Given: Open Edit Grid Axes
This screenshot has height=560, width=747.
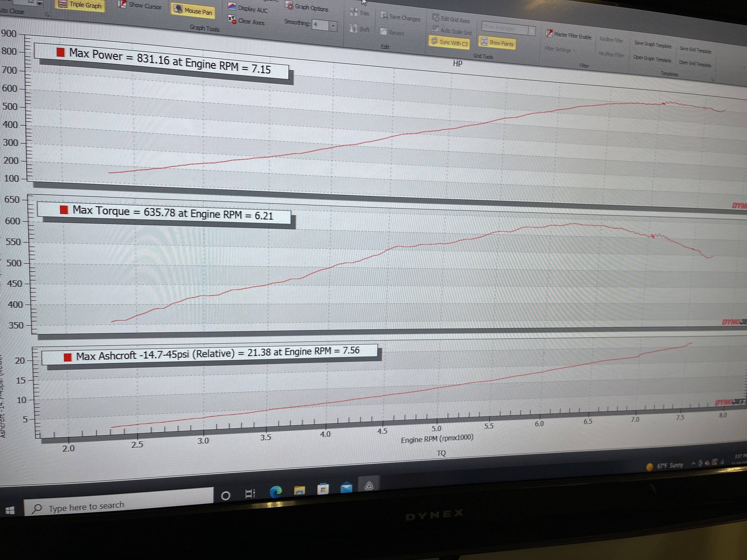Looking at the screenshot, I should (x=451, y=19).
